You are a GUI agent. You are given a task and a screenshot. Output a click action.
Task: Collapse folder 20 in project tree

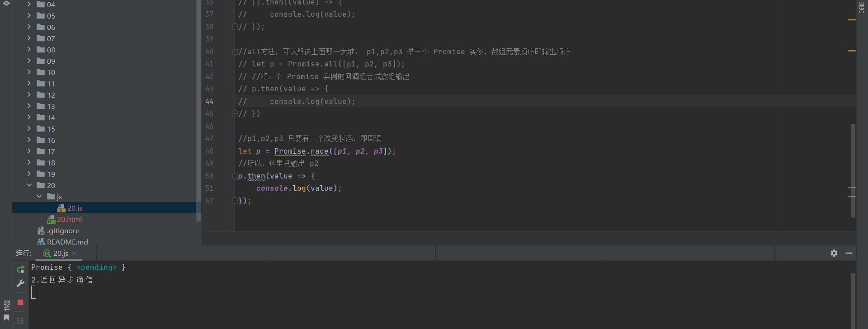(29, 185)
